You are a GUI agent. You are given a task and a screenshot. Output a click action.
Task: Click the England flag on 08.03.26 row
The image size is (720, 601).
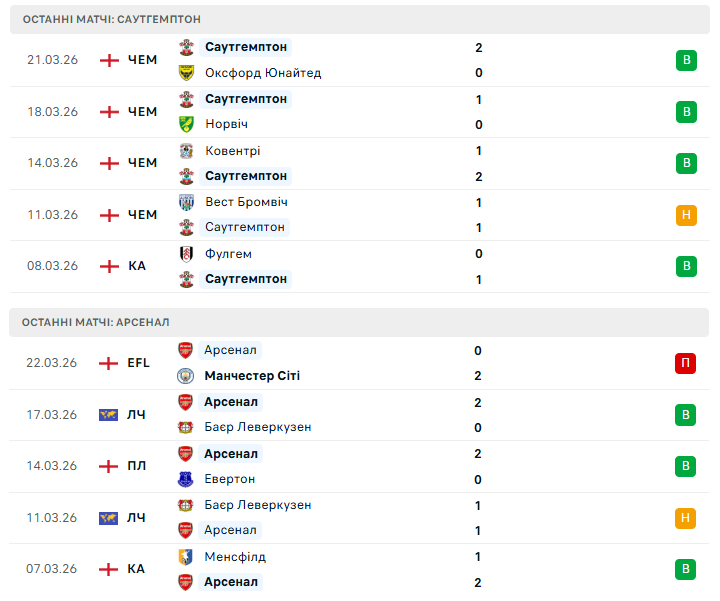pyautogui.click(x=109, y=266)
